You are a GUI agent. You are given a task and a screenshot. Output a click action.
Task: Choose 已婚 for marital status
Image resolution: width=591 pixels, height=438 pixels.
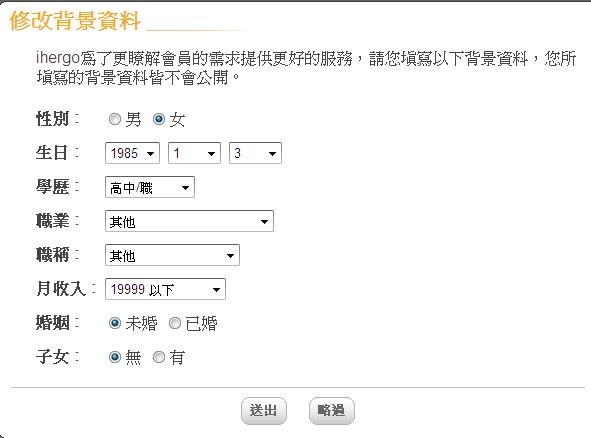click(x=175, y=323)
